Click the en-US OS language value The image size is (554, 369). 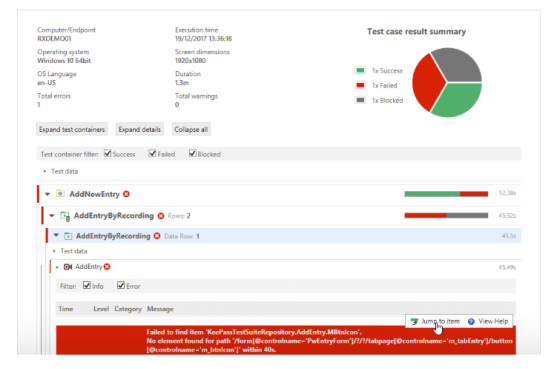click(x=47, y=83)
